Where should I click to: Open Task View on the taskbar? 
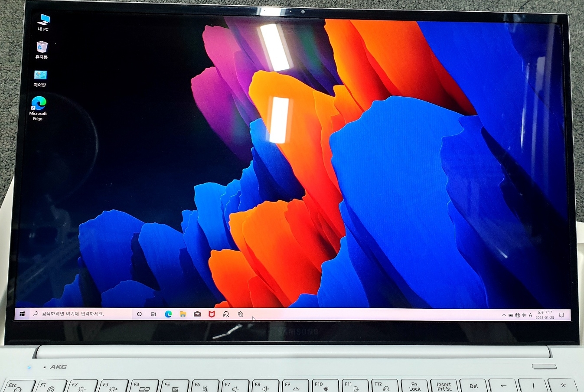tap(153, 314)
